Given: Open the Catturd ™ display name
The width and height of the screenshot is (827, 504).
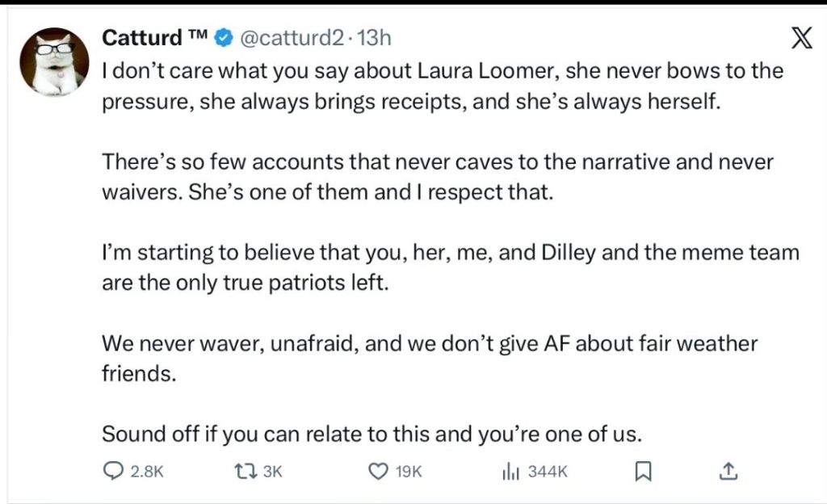Looking at the screenshot, I should tap(154, 38).
